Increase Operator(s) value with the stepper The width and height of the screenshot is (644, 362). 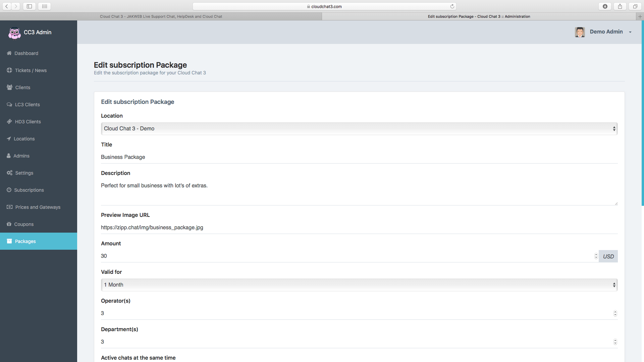click(x=615, y=312)
